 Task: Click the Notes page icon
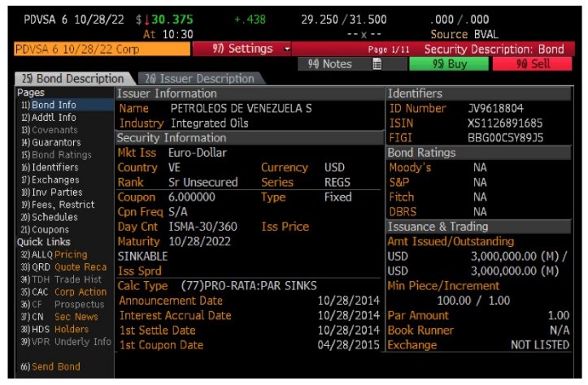point(377,64)
